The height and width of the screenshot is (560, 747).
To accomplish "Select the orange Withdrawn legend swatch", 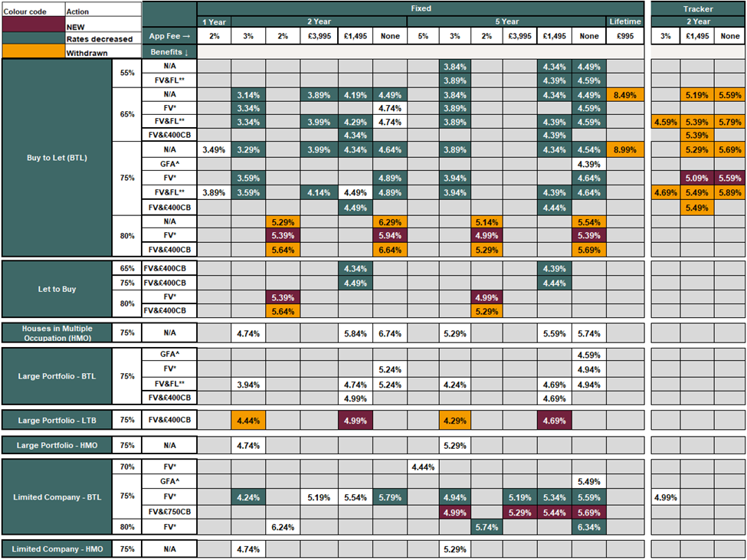I will click(32, 52).
